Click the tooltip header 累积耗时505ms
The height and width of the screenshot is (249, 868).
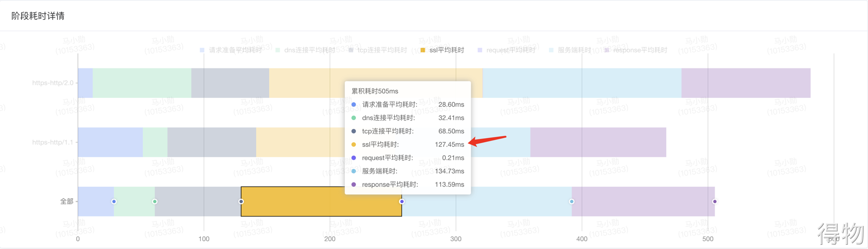click(375, 91)
